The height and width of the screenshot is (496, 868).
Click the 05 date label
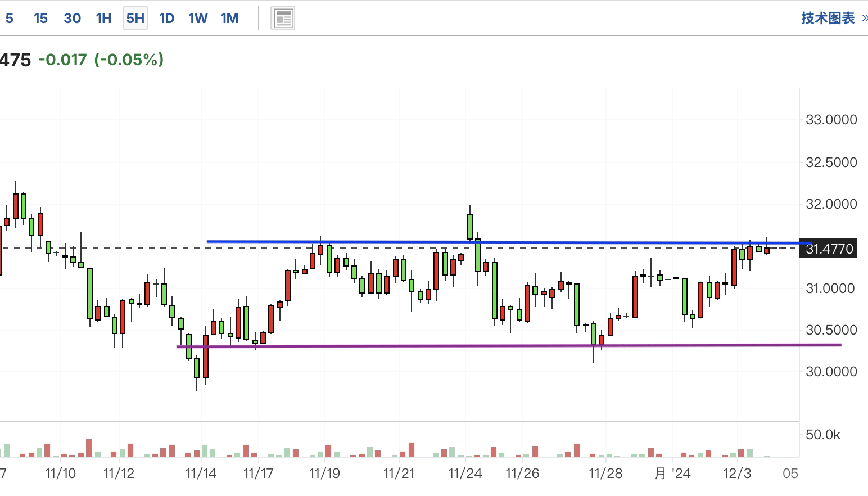pyautogui.click(x=790, y=474)
